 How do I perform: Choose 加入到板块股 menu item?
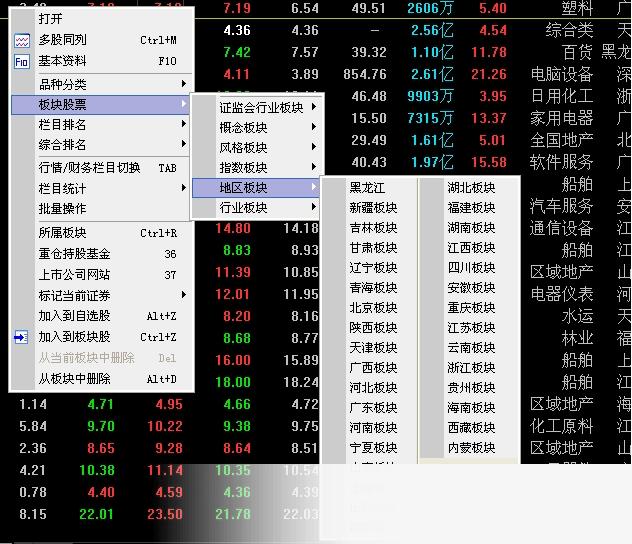pos(103,337)
